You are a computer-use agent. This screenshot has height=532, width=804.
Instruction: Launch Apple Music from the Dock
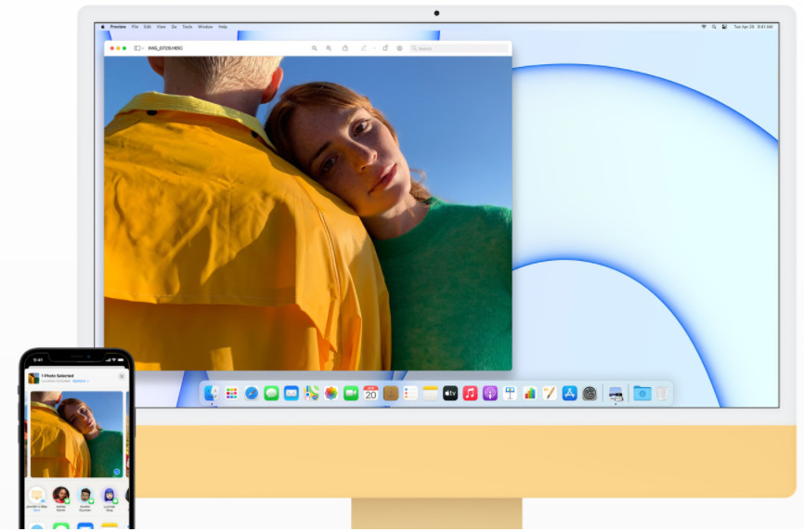pos(470,394)
